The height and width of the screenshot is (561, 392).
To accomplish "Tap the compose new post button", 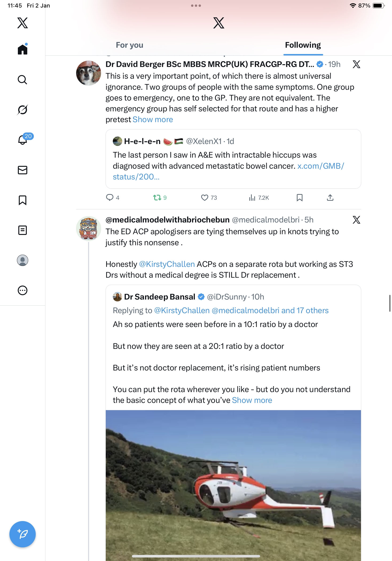I will pos(23,534).
